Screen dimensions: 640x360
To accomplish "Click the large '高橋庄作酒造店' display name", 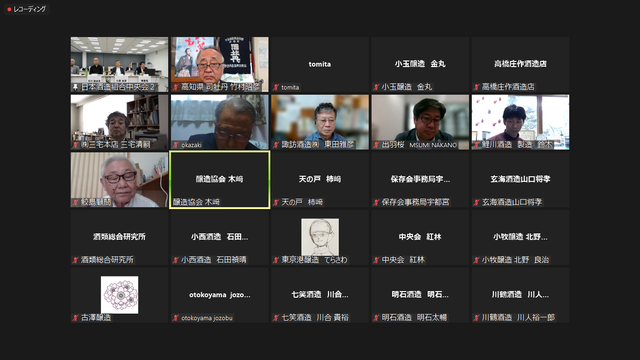I will 520,64.
